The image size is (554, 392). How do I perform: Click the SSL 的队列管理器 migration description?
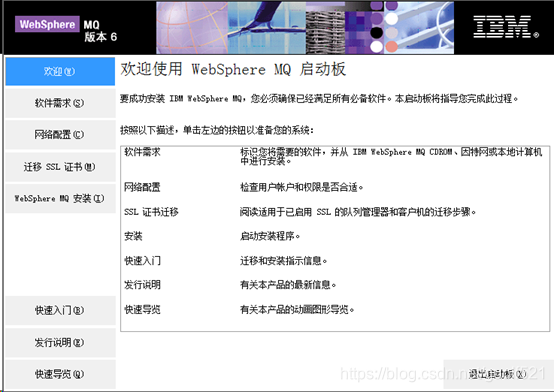[358, 212]
